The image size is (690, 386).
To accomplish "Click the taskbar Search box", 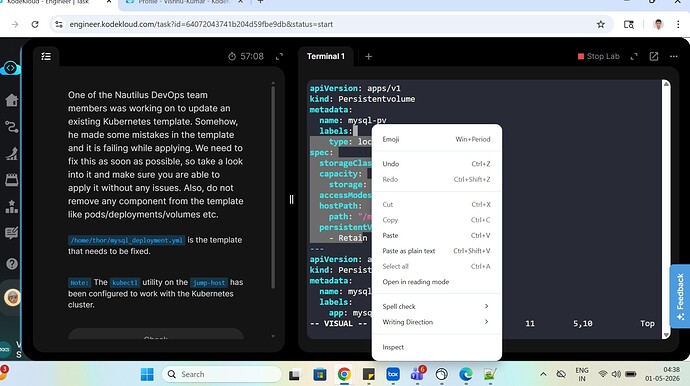I will point(222,375).
